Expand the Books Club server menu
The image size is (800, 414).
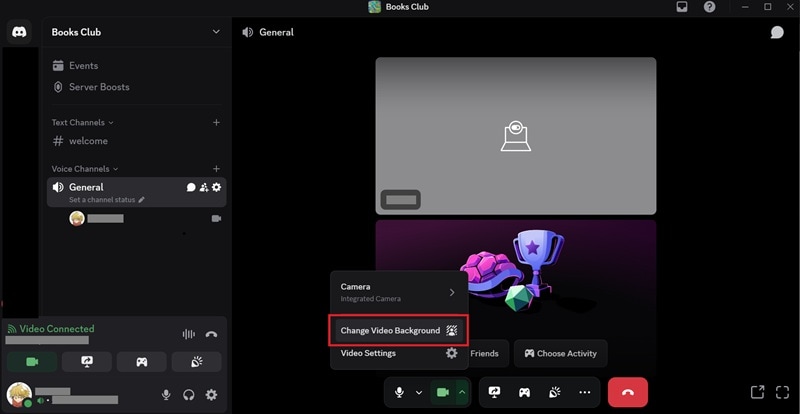[x=216, y=32]
